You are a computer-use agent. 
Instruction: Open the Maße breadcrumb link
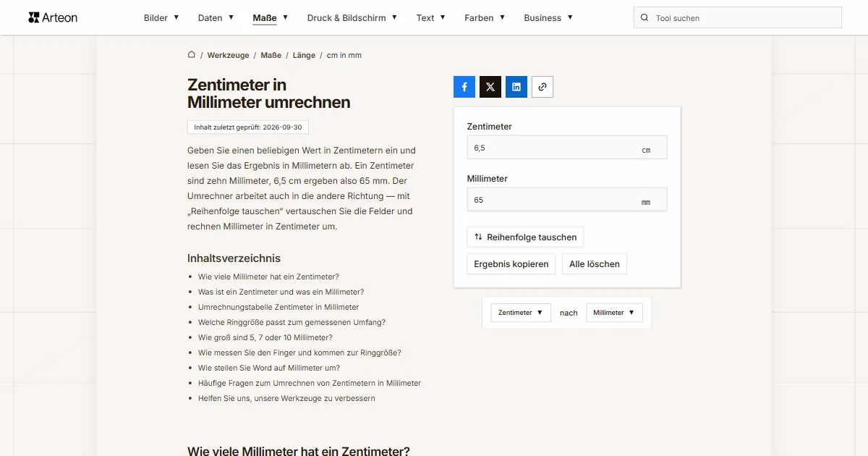271,55
